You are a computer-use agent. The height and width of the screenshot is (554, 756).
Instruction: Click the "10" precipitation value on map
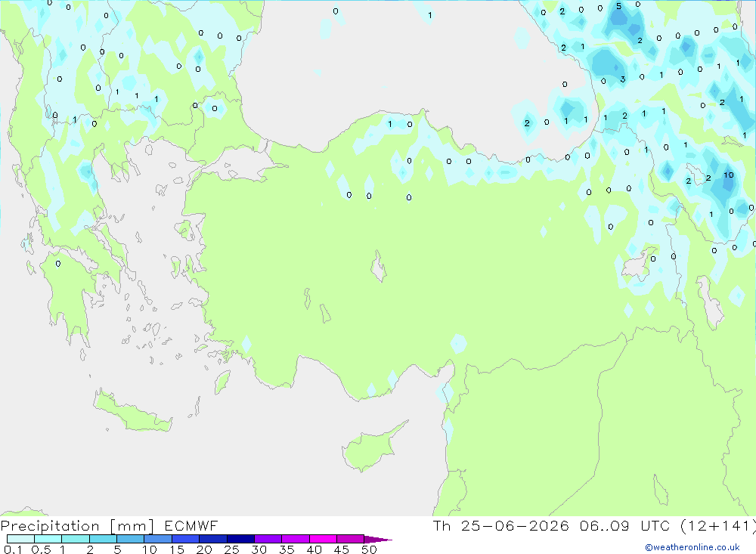pos(728,175)
